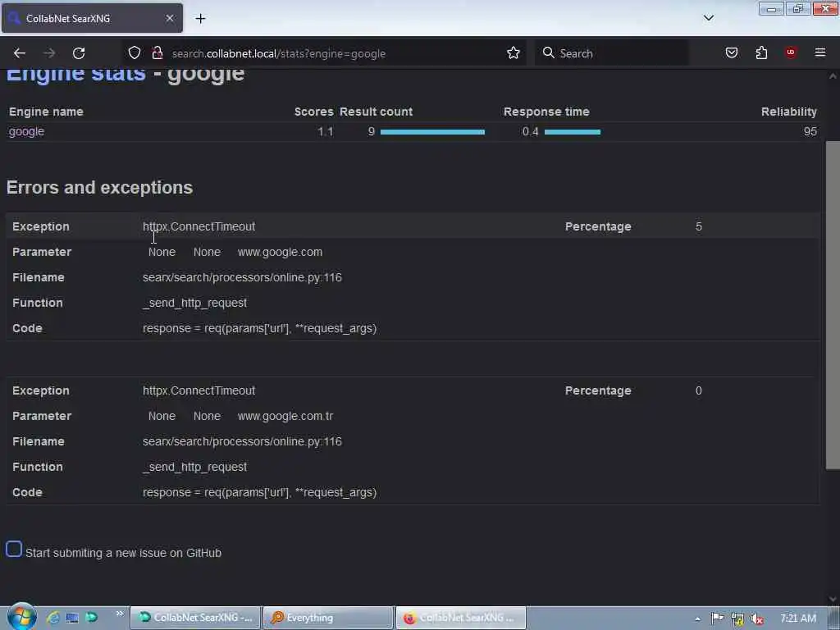Click the www.google.com.tr parameter text

coord(285,416)
